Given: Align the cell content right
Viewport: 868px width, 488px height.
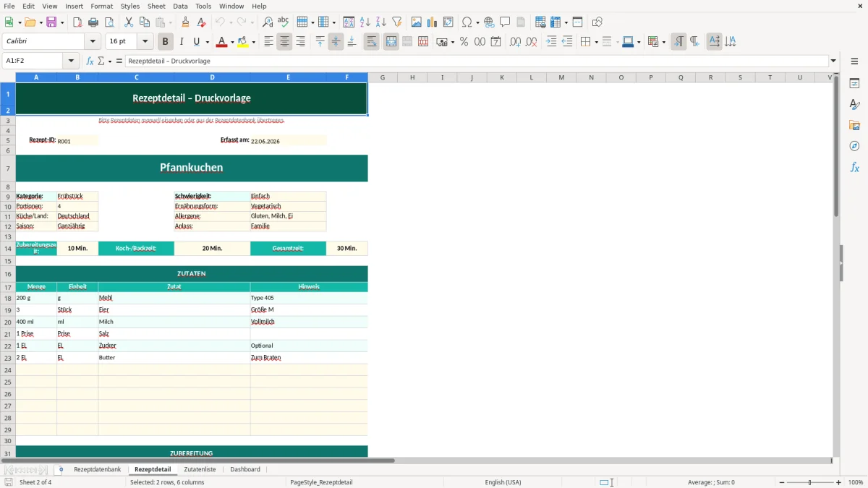Looking at the screenshot, I should click(300, 42).
